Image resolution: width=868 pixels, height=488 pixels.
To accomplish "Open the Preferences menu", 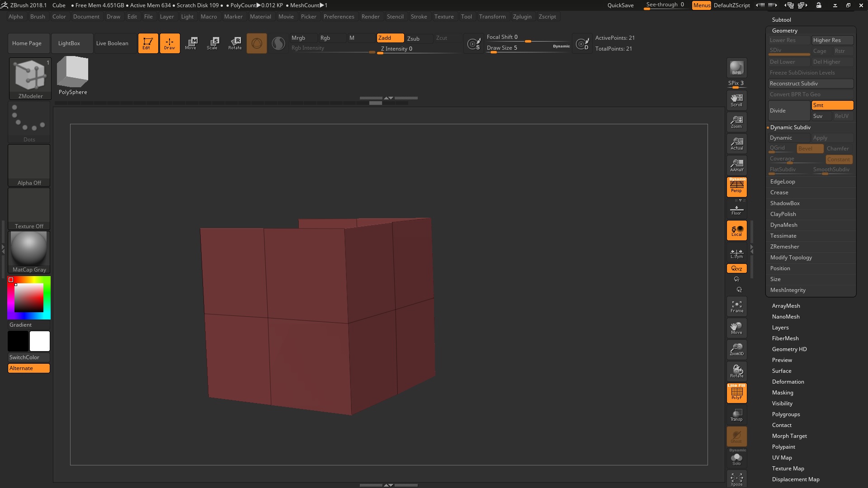I will 339,17.
